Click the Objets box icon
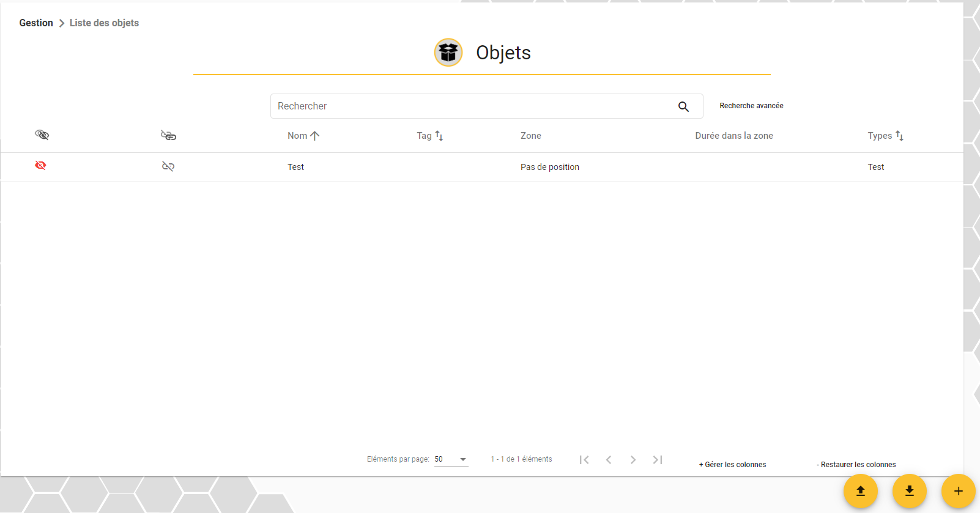The image size is (980, 513). [x=448, y=53]
